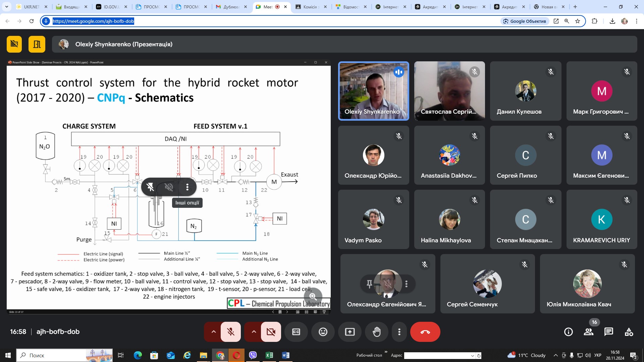Unmute the microphone

[231, 332]
